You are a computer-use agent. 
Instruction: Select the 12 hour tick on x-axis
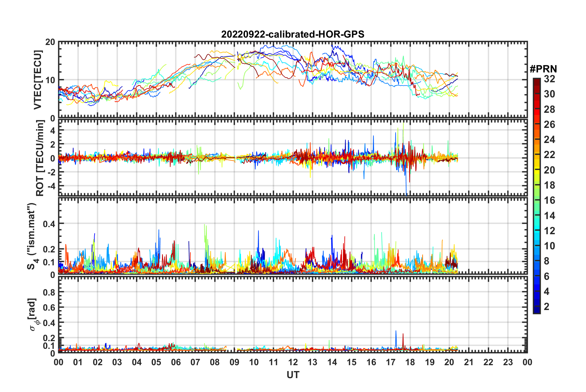[293, 362]
